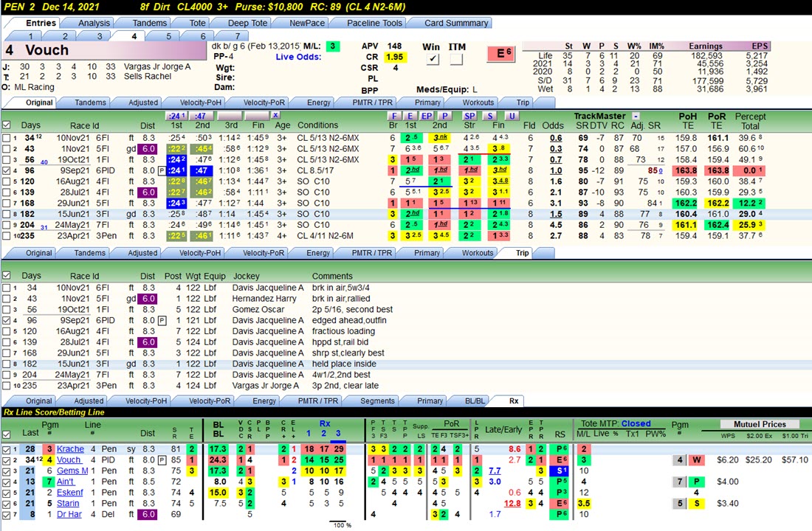Click the minus button beside TrackMaster
This screenshot has width=812, height=531.
tap(636, 116)
